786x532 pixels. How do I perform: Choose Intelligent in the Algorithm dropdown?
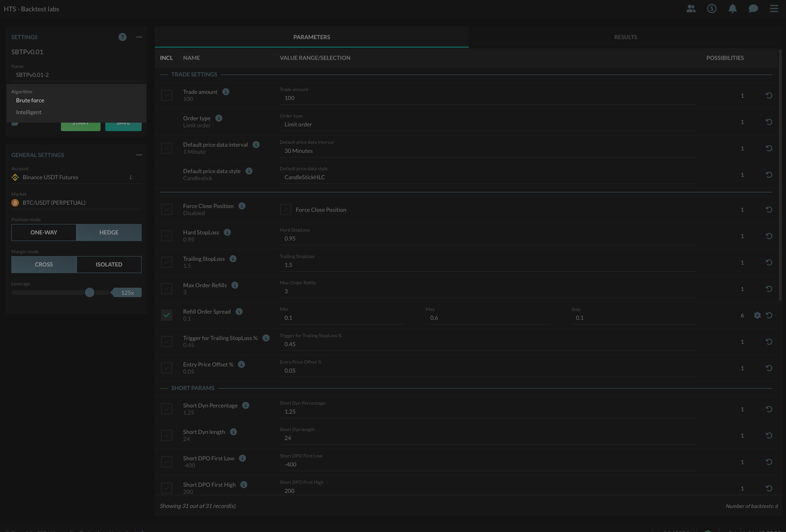tap(28, 112)
